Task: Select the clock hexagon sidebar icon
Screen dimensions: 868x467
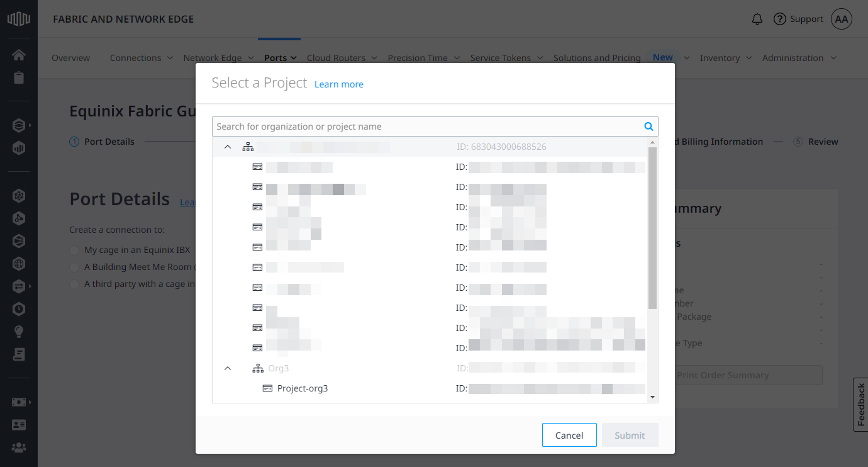Action: 19,309
